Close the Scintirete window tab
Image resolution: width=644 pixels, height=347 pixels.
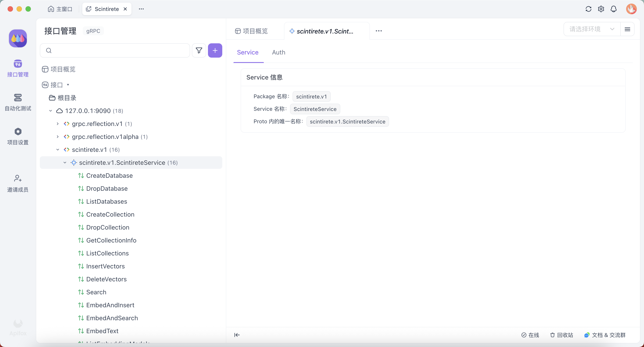[x=125, y=9]
